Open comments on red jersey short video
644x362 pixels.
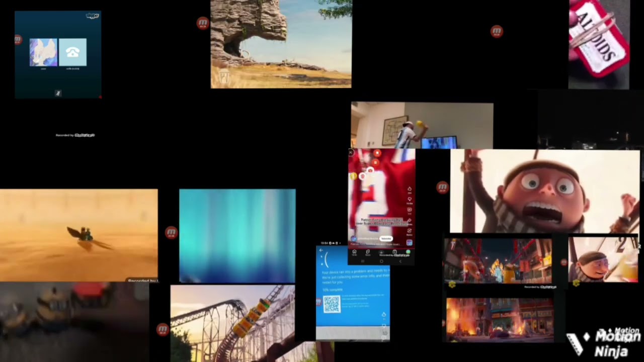[410, 210]
